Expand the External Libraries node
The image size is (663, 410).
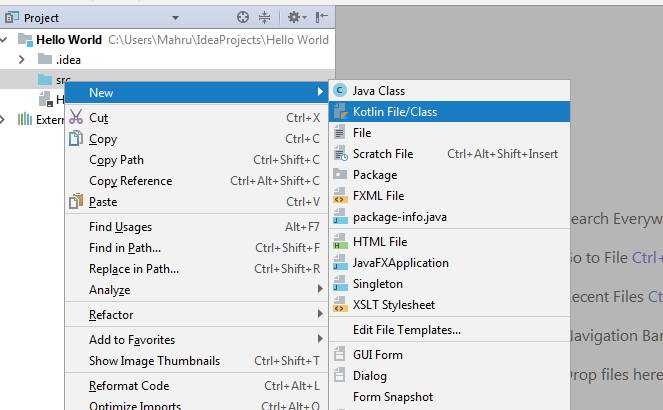click(x=8, y=120)
